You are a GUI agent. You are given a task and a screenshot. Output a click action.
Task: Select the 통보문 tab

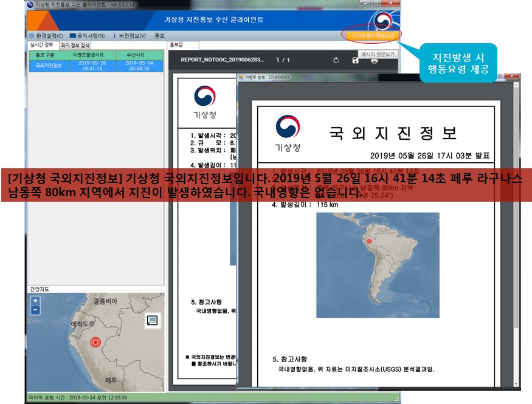click(176, 45)
